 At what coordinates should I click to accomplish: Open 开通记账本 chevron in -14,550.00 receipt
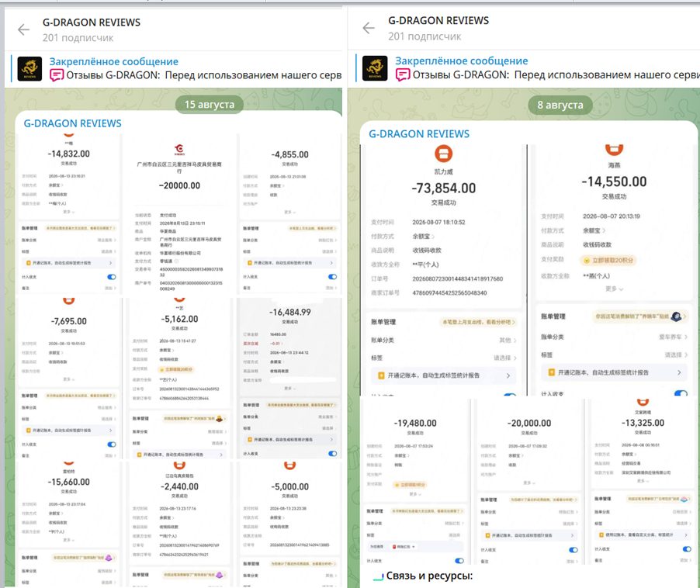point(679,372)
